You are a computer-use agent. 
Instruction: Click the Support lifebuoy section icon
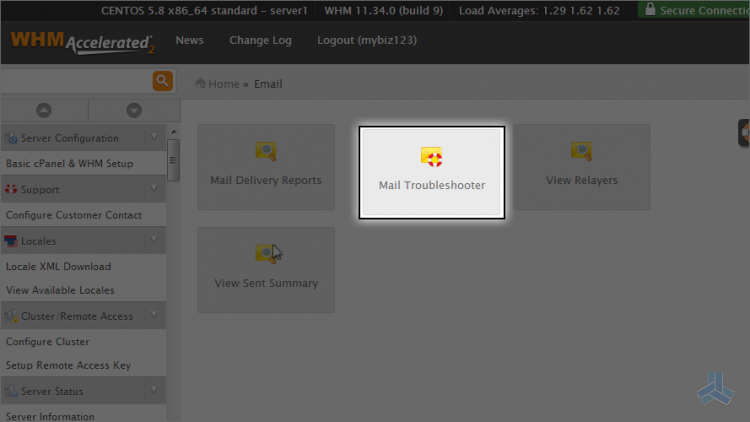[11, 189]
